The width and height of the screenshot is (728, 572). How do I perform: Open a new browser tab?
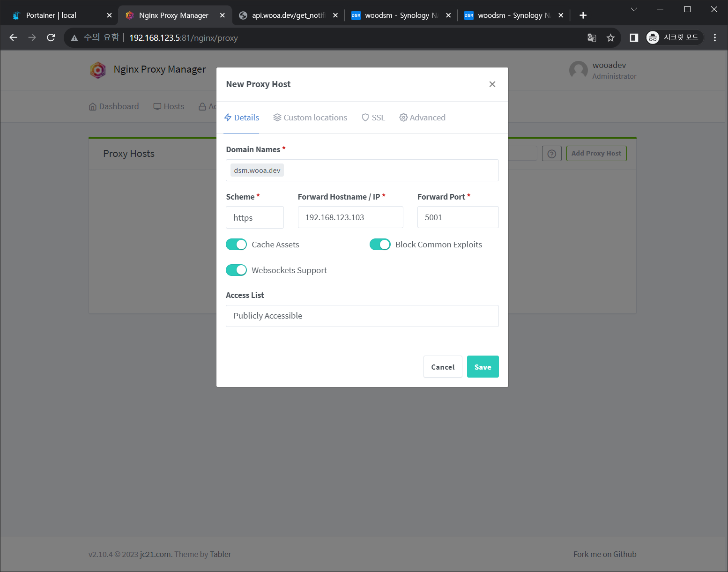point(583,15)
